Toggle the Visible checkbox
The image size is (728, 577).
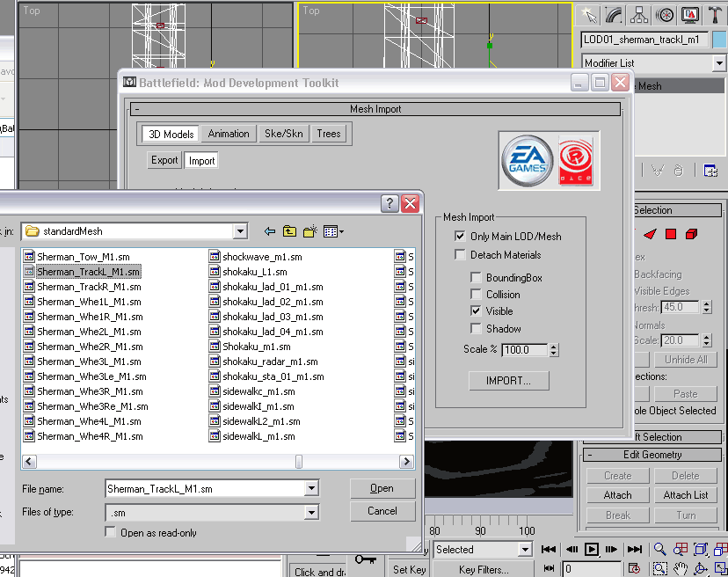[x=476, y=310]
